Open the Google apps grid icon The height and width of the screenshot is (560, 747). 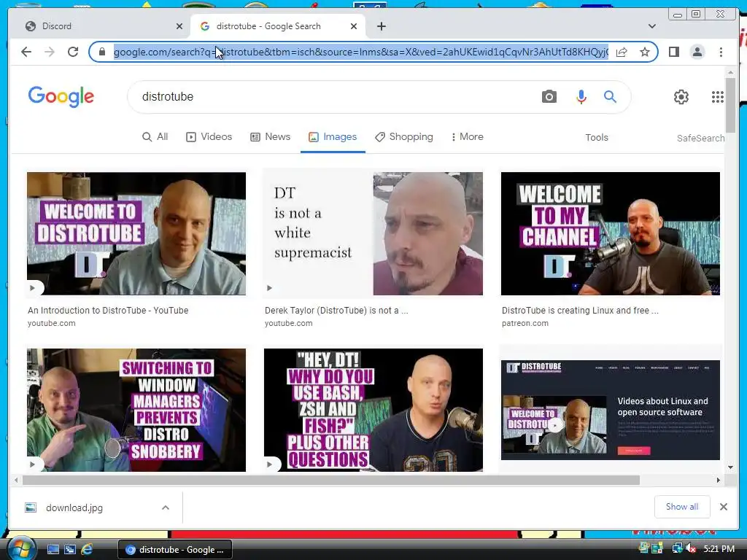(x=718, y=97)
